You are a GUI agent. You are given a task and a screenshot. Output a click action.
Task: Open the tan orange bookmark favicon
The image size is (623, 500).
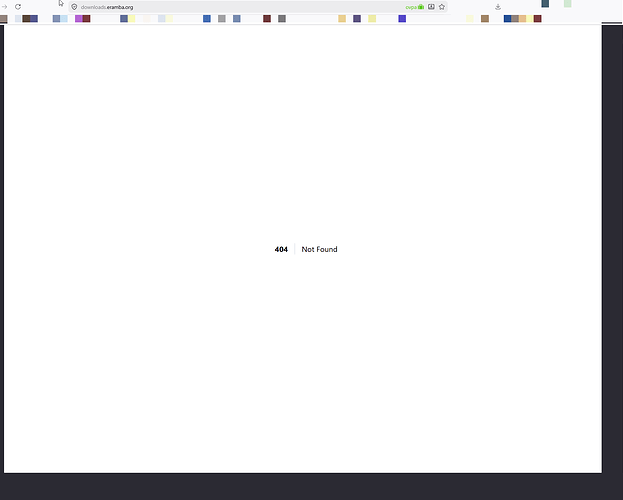tap(342, 19)
